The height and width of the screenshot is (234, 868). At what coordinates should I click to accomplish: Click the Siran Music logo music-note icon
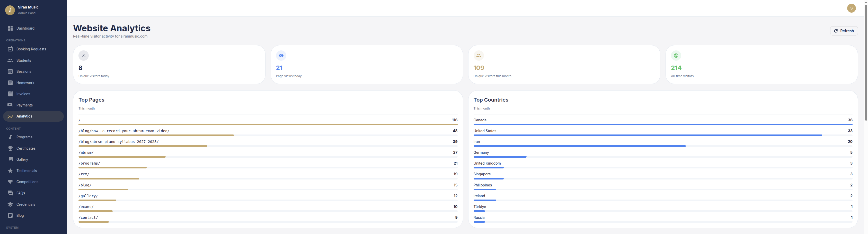10,10
